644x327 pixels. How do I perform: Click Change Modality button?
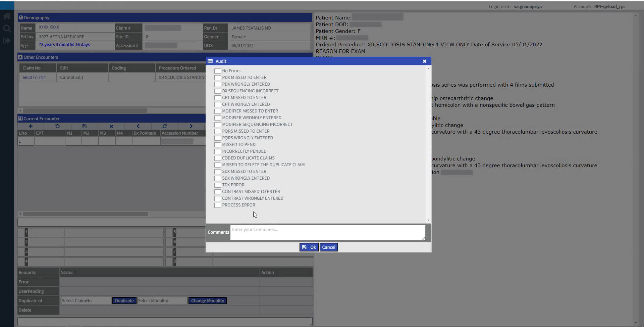tap(208, 300)
